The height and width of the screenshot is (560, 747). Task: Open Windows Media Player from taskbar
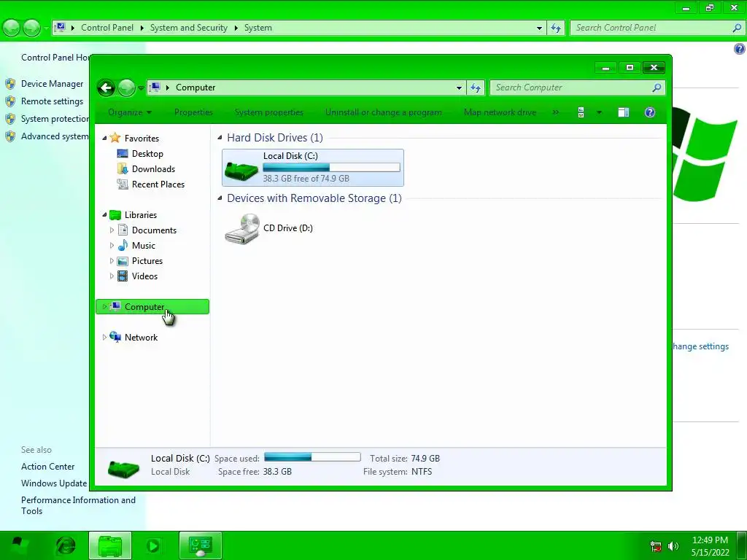tap(153, 545)
